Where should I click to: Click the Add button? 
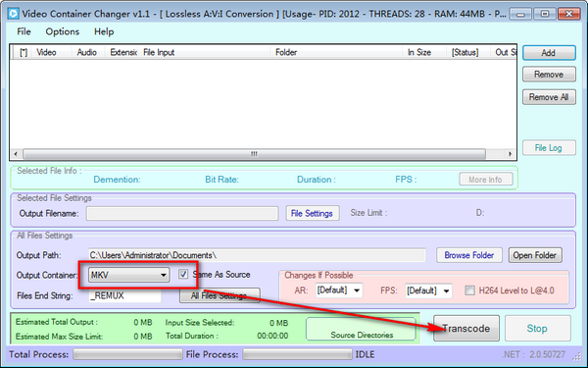[549, 53]
